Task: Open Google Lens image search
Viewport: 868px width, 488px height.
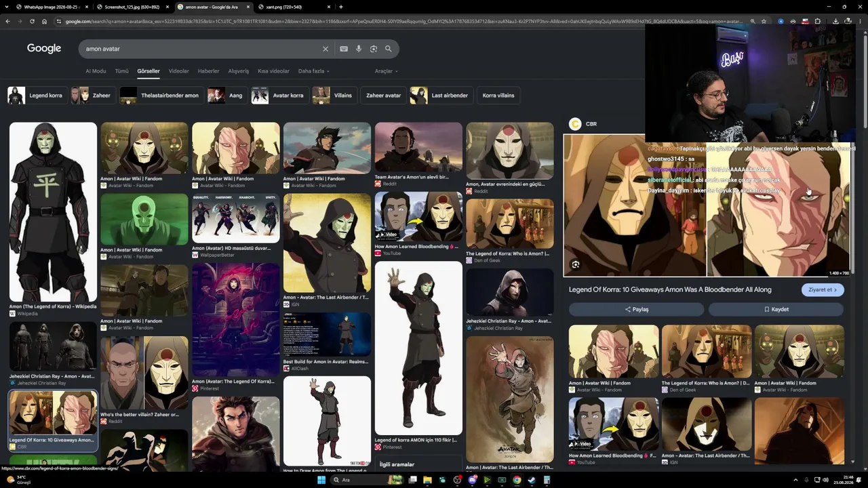Action: point(374,49)
